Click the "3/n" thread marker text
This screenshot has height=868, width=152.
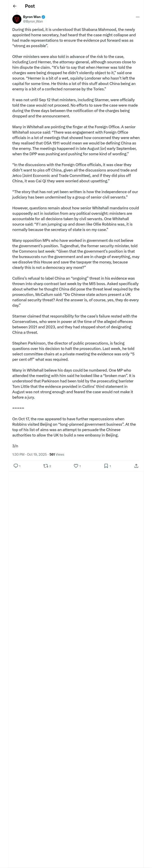pos(15,446)
